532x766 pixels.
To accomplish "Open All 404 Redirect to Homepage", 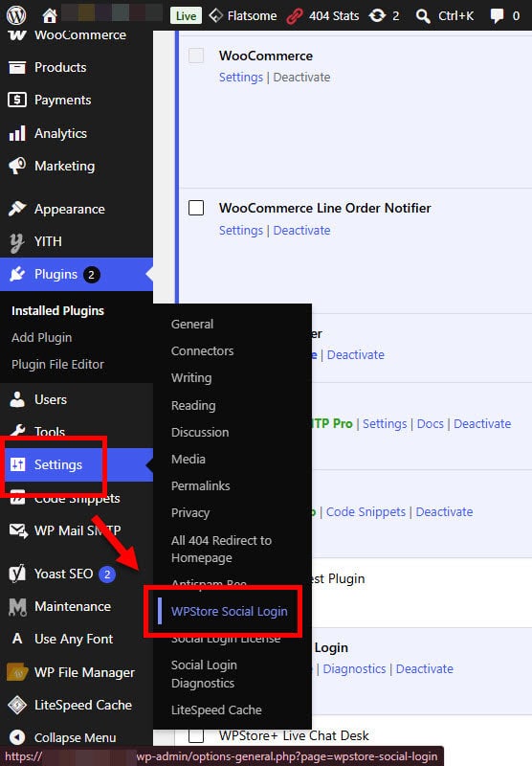I will pyautogui.click(x=222, y=549).
